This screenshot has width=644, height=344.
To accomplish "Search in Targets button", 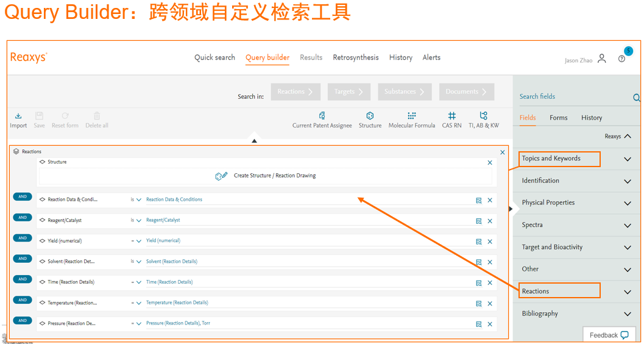I will (x=349, y=91).
